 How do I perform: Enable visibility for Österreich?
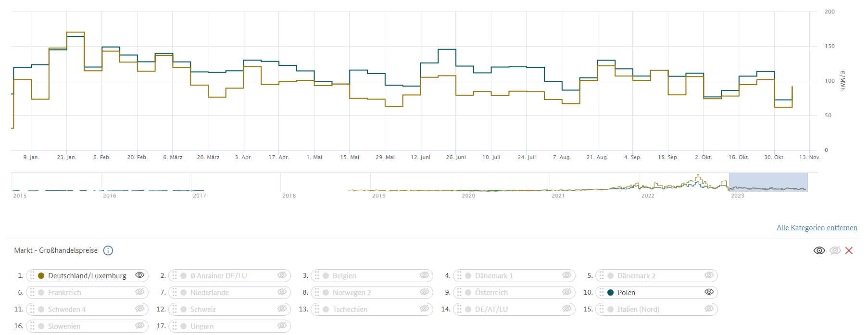(x=567, y=292)
